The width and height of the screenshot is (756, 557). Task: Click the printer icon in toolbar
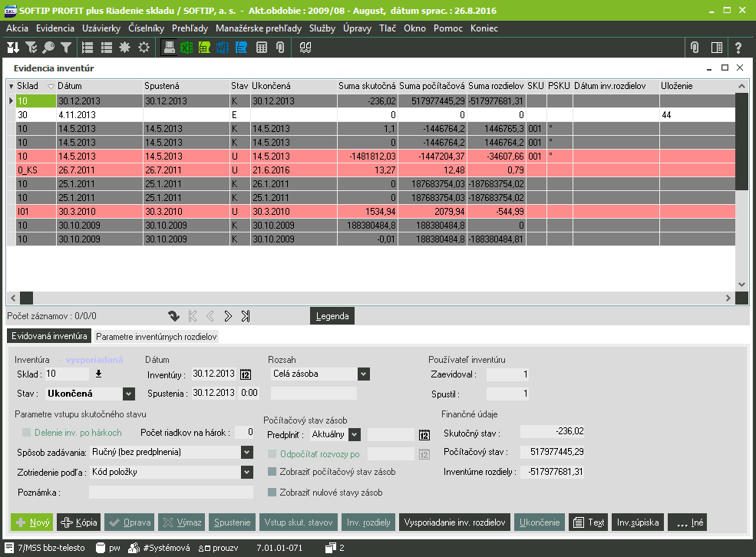[170, 48]
